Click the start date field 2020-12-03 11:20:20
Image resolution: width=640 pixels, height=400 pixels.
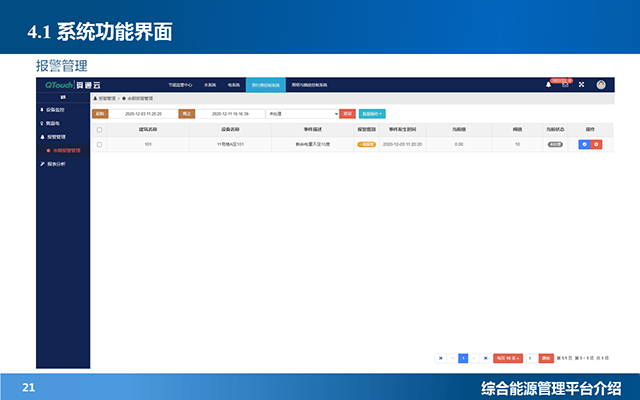click(143, 114)
